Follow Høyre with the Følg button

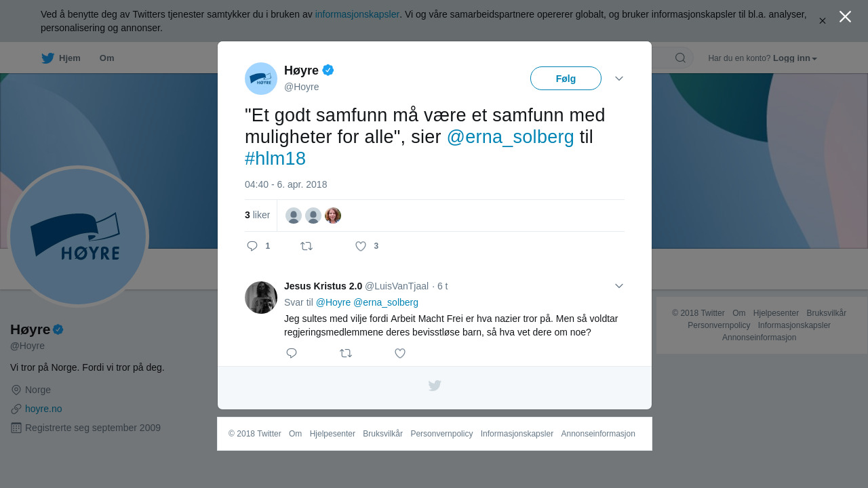pos(566,79)
